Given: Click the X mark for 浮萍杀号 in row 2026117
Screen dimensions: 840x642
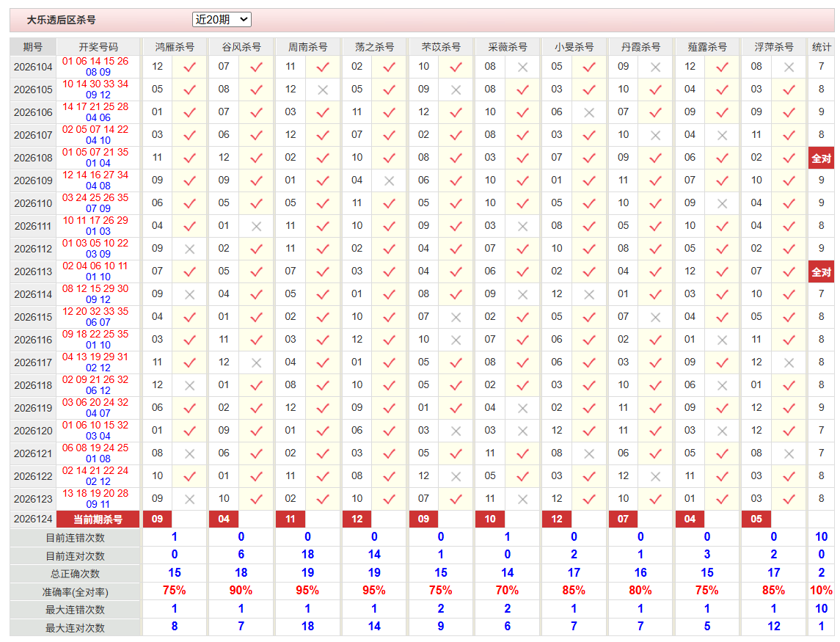Looking at the screenshot, I should click(x=789, y=362).
